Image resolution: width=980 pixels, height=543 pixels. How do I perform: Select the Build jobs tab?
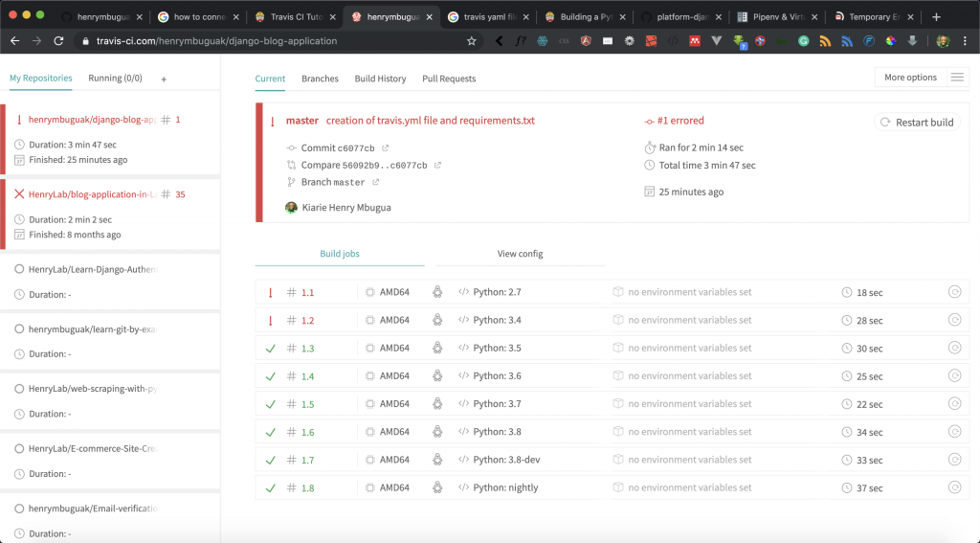pos(340,254)
